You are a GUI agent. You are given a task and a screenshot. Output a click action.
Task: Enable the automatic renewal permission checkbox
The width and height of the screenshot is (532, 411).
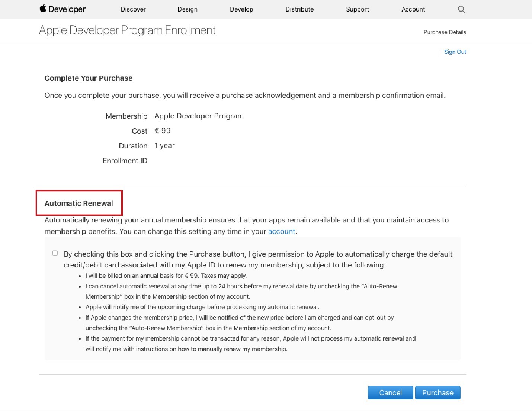(x=55, y=253)
